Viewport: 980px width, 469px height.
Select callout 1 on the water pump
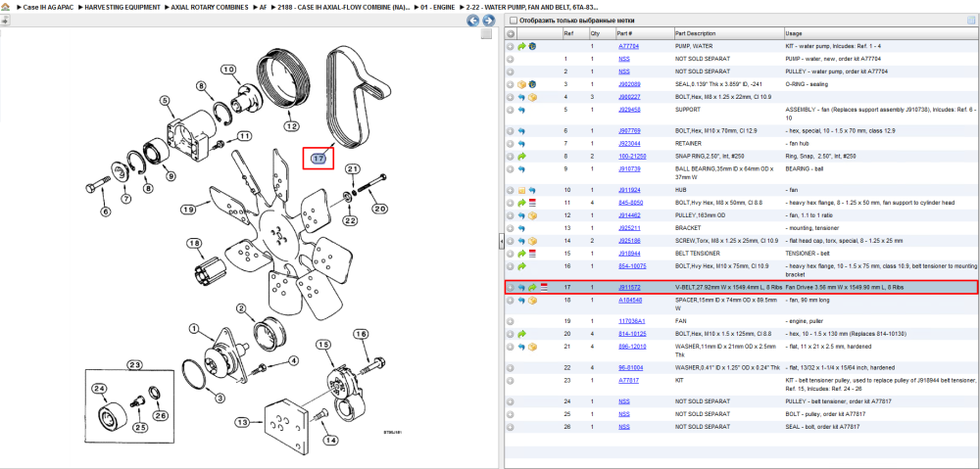194,328
